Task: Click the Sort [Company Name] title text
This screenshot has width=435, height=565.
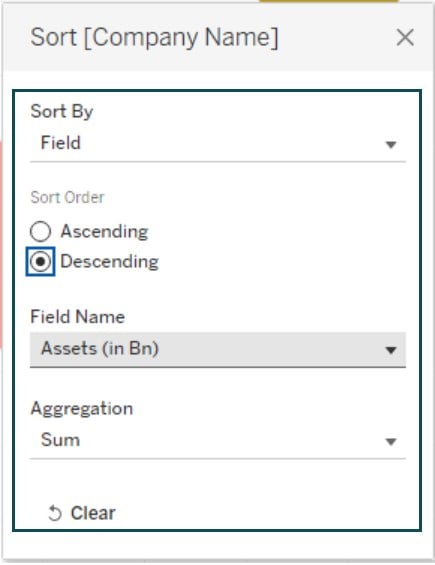Action: point(155,37)
